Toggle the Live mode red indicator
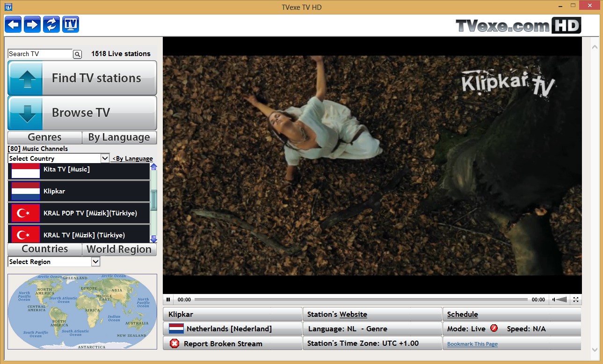 tap(494, 328)
